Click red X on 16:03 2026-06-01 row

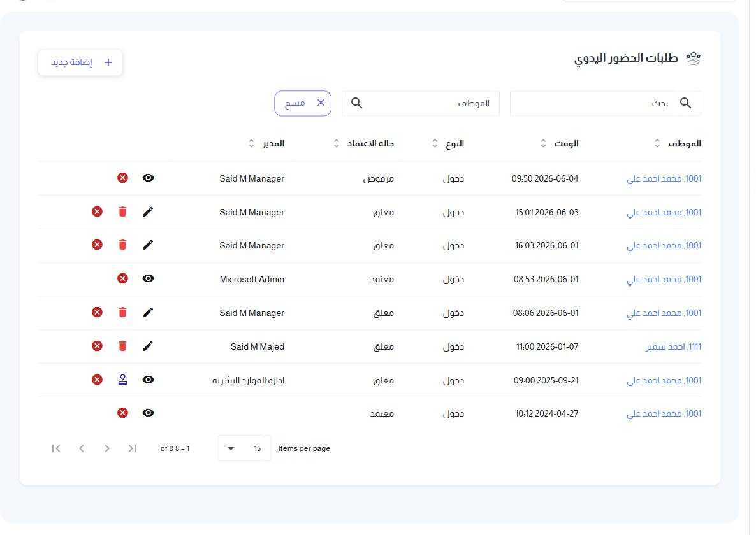(x=97, y=245)
